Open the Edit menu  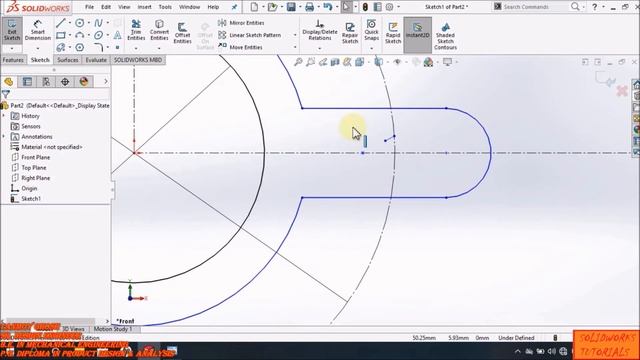(x=106, y=7)
